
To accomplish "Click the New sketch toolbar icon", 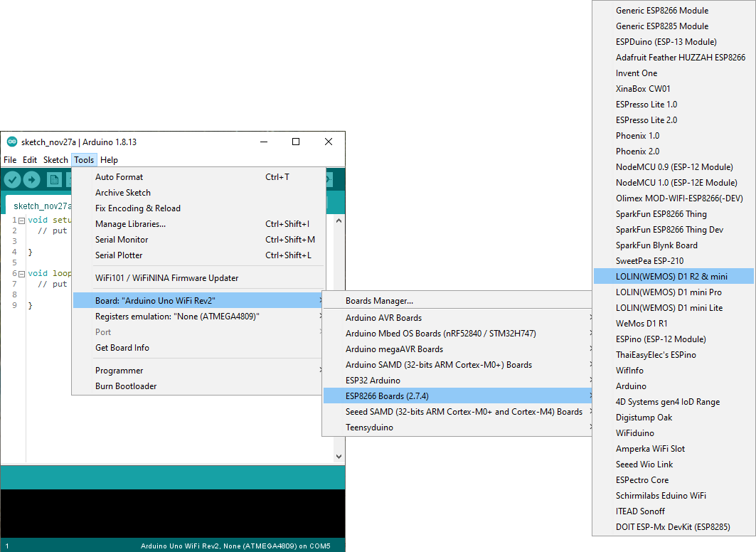I will click(x=54, y=180).
